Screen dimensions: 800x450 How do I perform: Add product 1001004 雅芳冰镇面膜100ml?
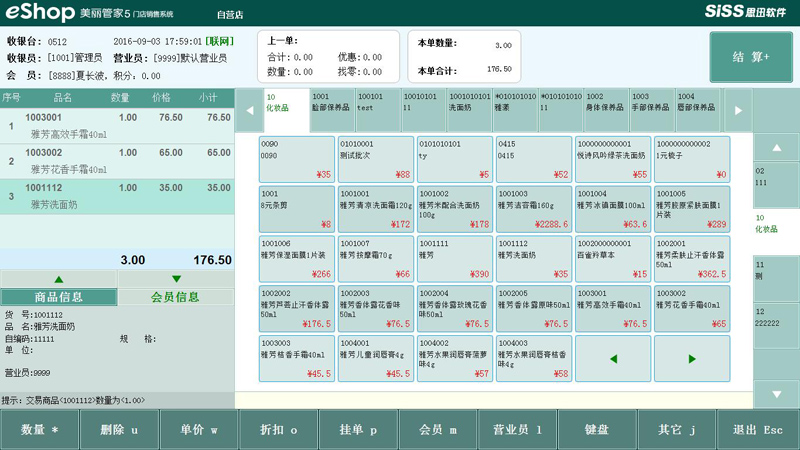(x=613, y=209)
